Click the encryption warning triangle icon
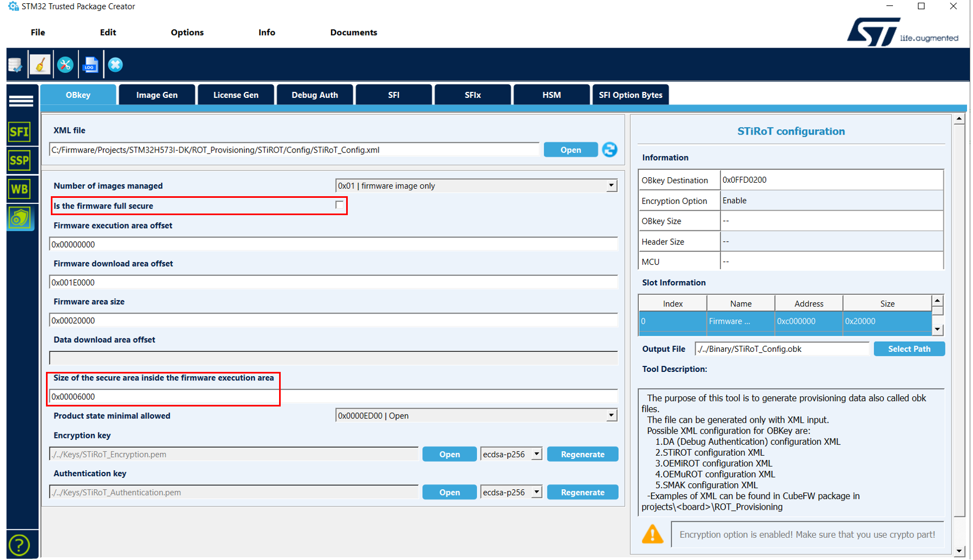973x560 pixels. [652, 534]
